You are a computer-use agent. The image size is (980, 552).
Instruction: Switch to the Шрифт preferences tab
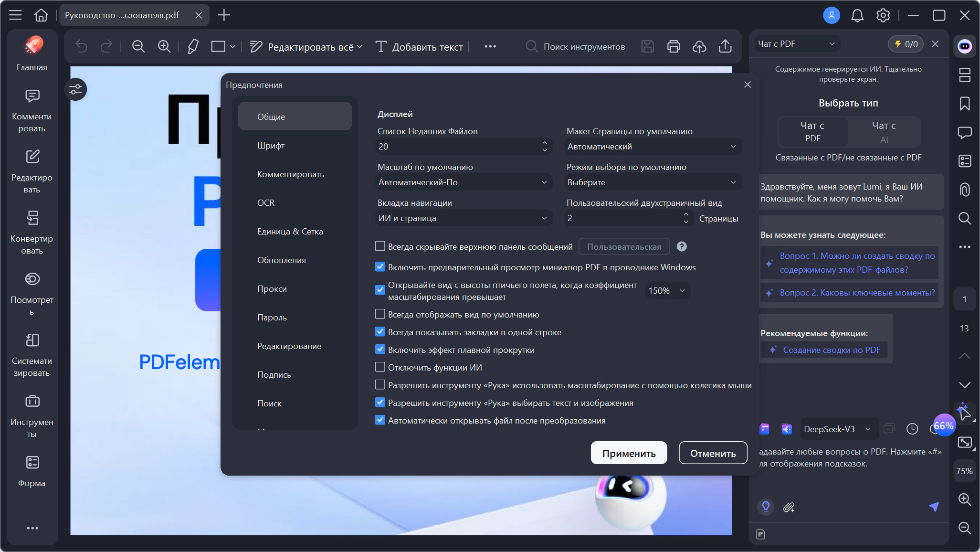[271, 146]
